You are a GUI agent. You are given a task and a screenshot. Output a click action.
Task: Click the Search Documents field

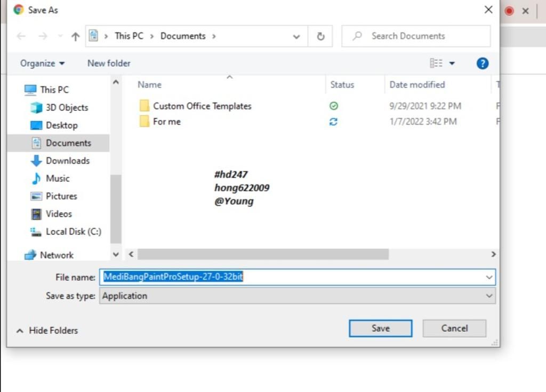pos(416,36)
